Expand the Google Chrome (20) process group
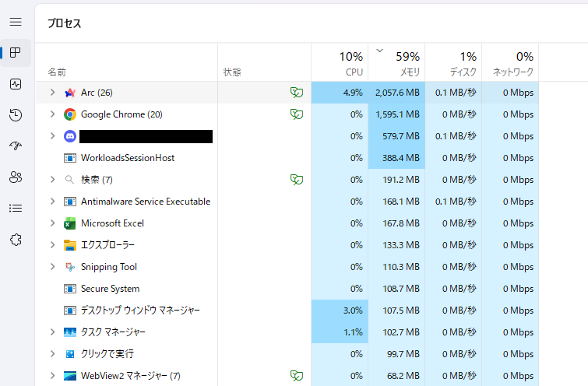588x386 pixels. tap(52, 114)
